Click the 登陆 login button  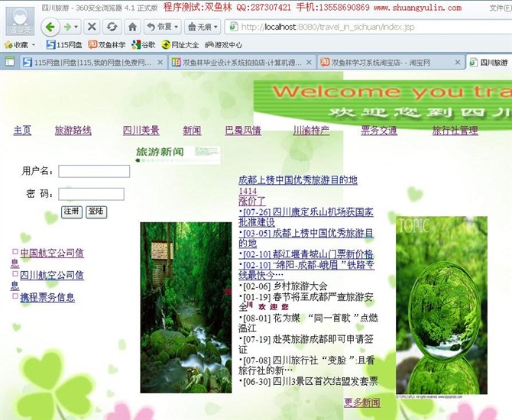pos(96,212)
